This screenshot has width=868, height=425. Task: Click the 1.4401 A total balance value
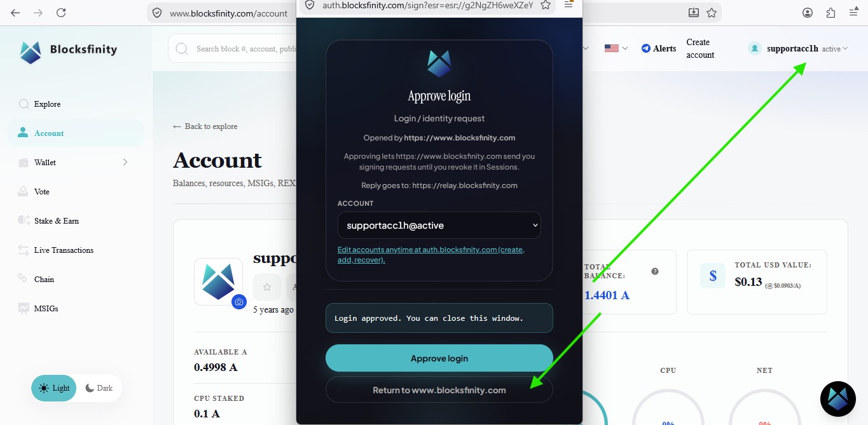point(607,295)
